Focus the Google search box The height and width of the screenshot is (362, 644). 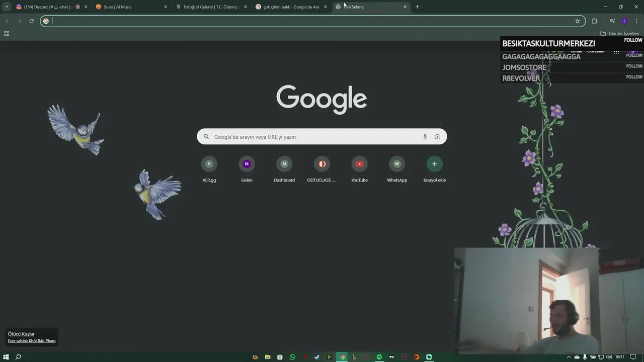(x=321, y=137)
